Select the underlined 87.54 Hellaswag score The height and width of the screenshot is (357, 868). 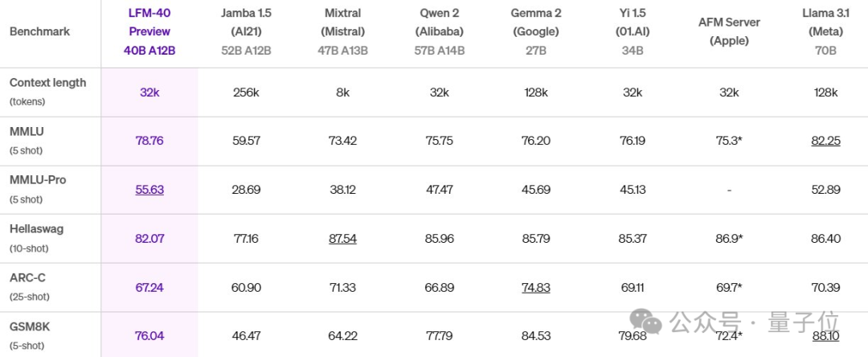342,239
